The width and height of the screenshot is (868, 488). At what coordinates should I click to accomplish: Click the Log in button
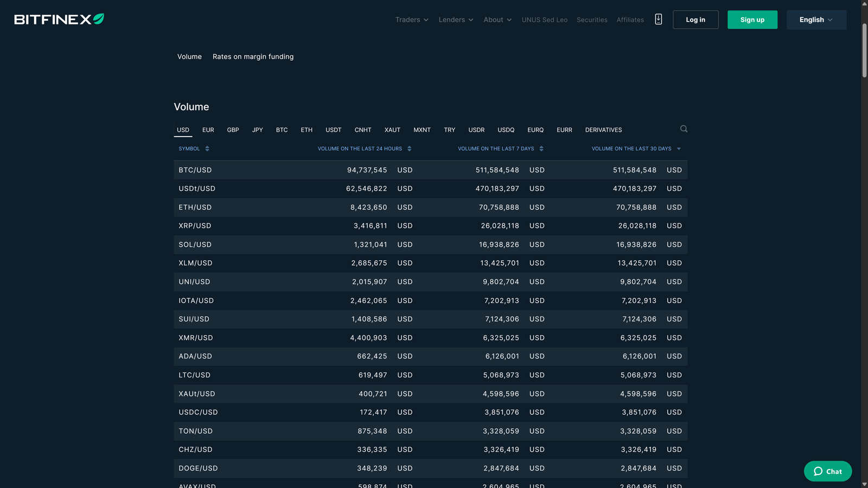coord(695,20)
